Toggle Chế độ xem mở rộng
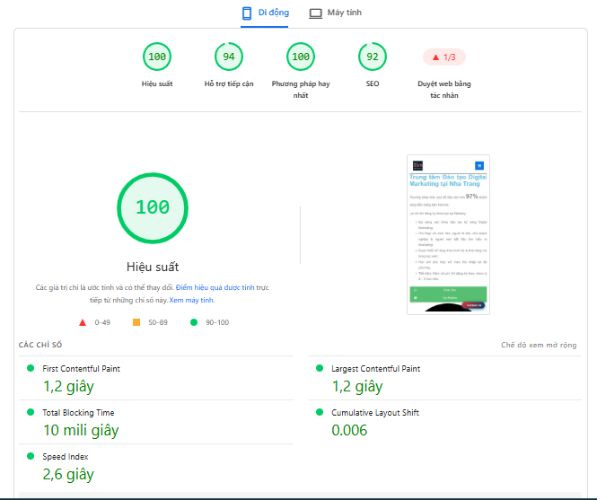 pos(539,345)
